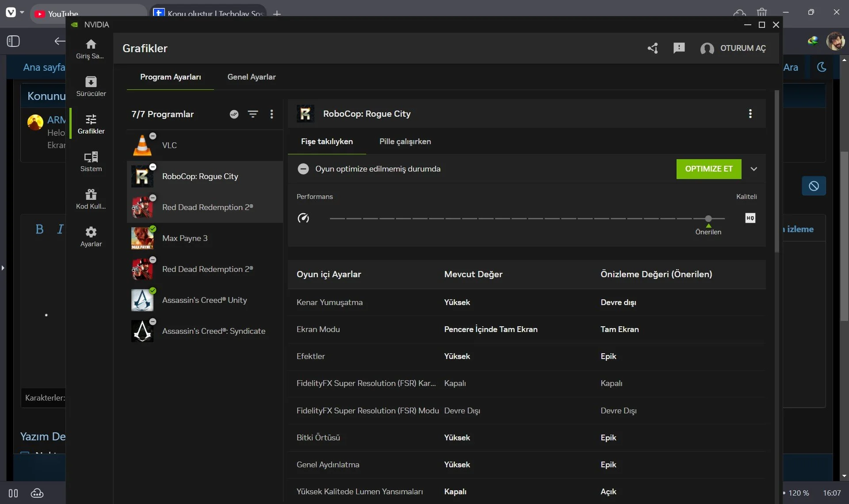Click the performance-quality slider handle
The width and height of the screenshot is (849, 504).
(x=708, y=218)
